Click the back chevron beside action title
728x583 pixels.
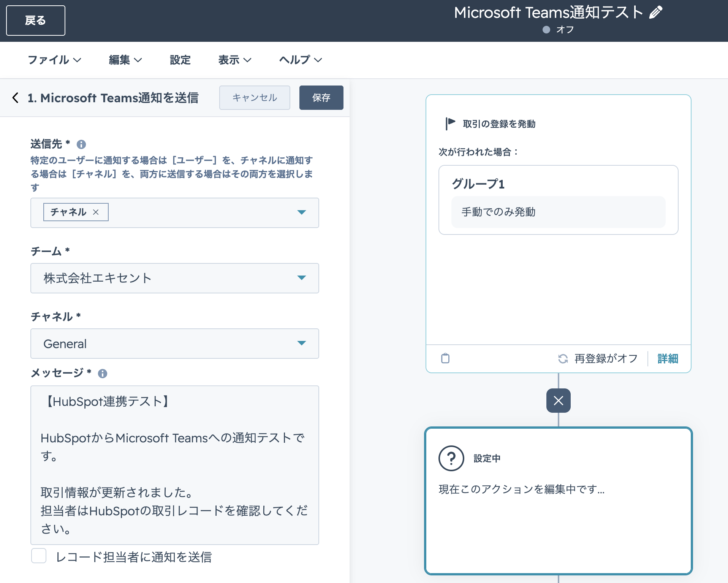(x=15, y=98)
